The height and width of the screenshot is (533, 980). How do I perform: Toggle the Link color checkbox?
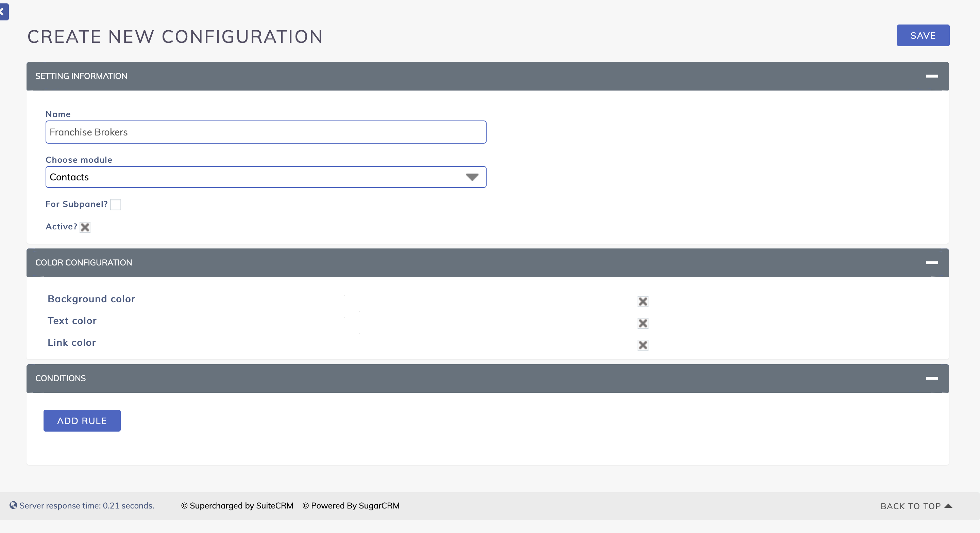pyautogui.click(x=643, y=345)
